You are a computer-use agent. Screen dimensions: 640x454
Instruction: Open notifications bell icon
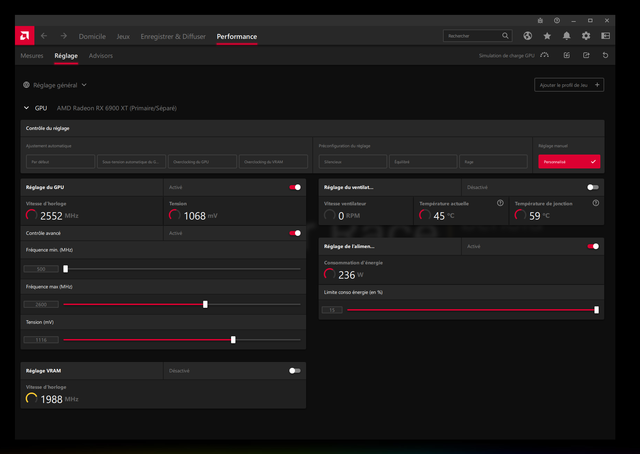567,36
